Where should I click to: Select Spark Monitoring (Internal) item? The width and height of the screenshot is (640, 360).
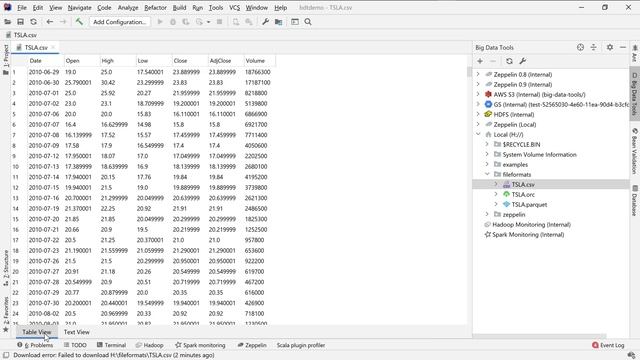pos(528,235)
